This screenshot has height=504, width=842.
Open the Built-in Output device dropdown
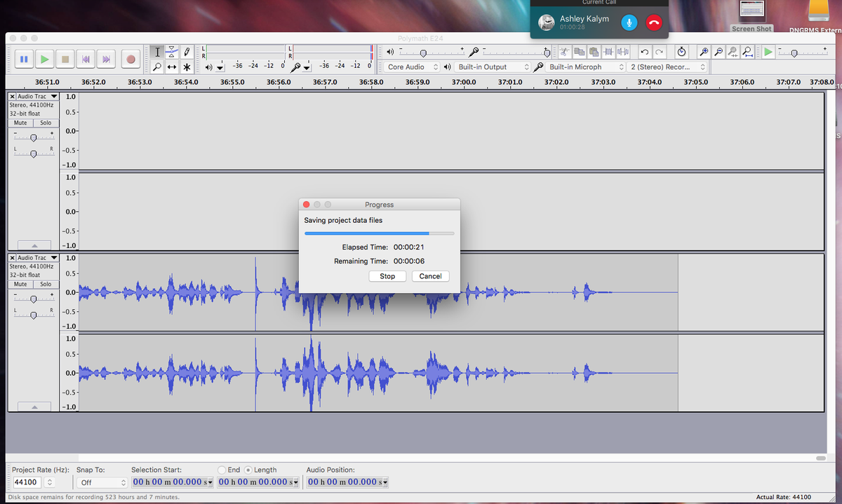pos(491,67)
